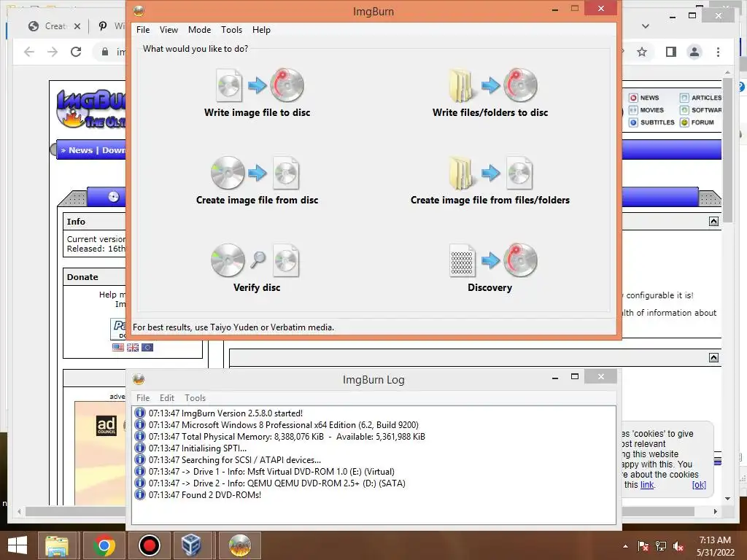Collapse the upper website section with arrow

click(713, 222)
